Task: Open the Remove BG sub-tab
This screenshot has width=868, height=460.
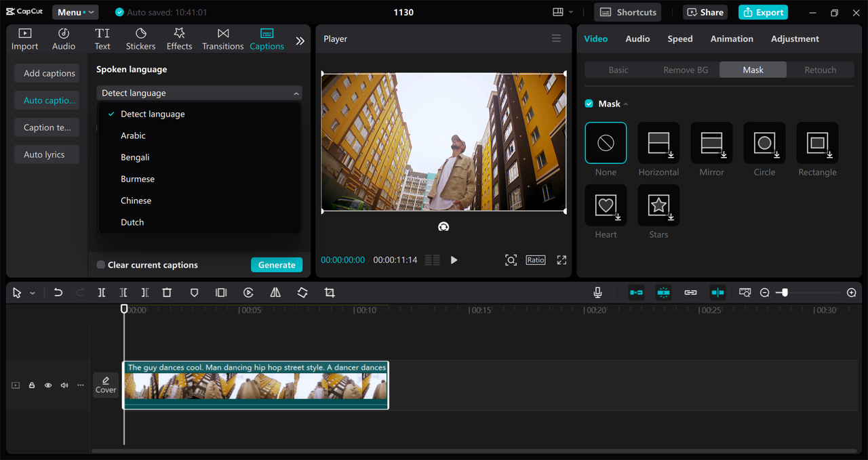Action: coord(686,70)
